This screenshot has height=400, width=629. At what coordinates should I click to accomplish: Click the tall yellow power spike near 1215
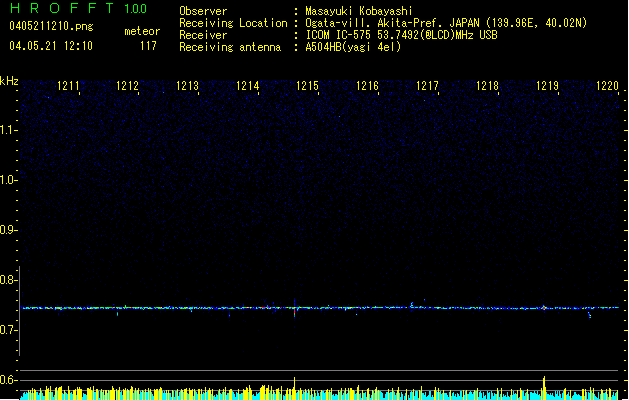(294, 386)
